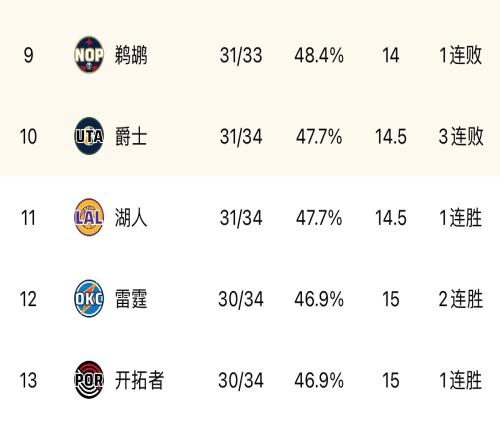Open the 鹈鹕 team name
The height and width of the screenshot is (440, 500).
(131, 55)
